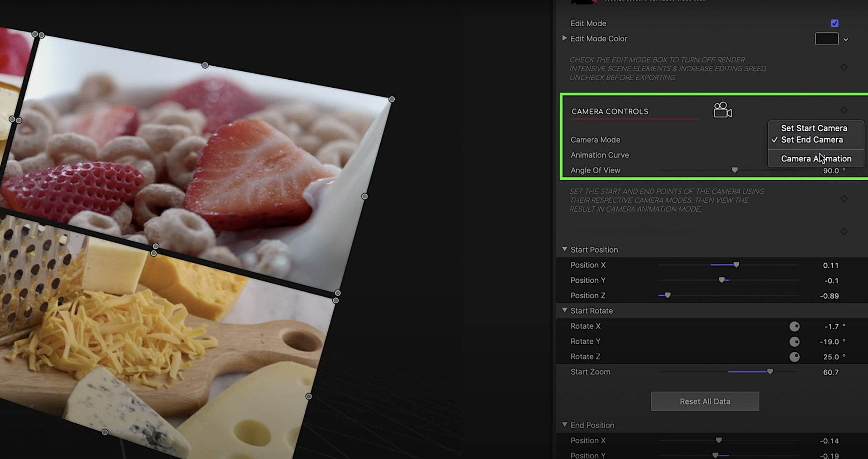Collapse the Start Position section
The width and height of the screenshot is (868, 459).
[x=564, y=249]
